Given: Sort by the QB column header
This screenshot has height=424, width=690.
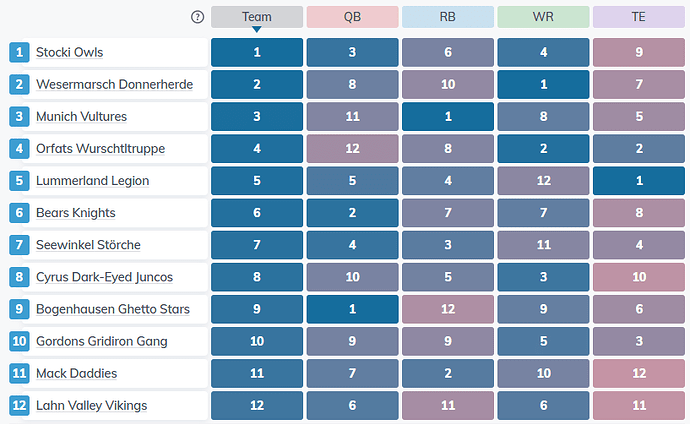Looking at the screenshot, I should coord(352,17).
